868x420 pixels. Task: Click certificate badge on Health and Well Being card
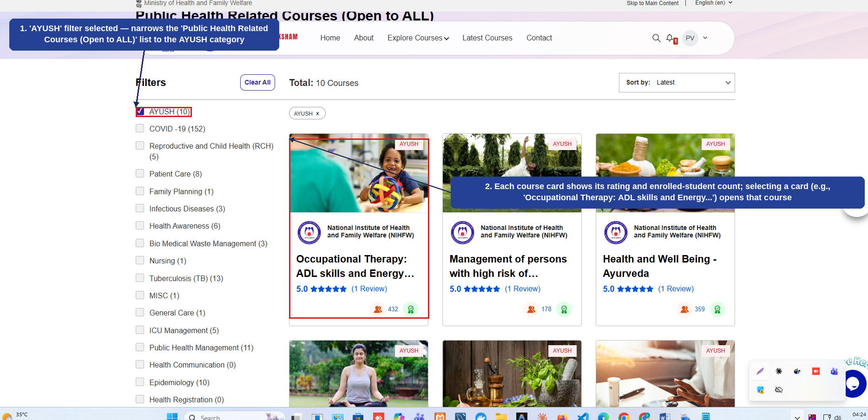[717, 309]
